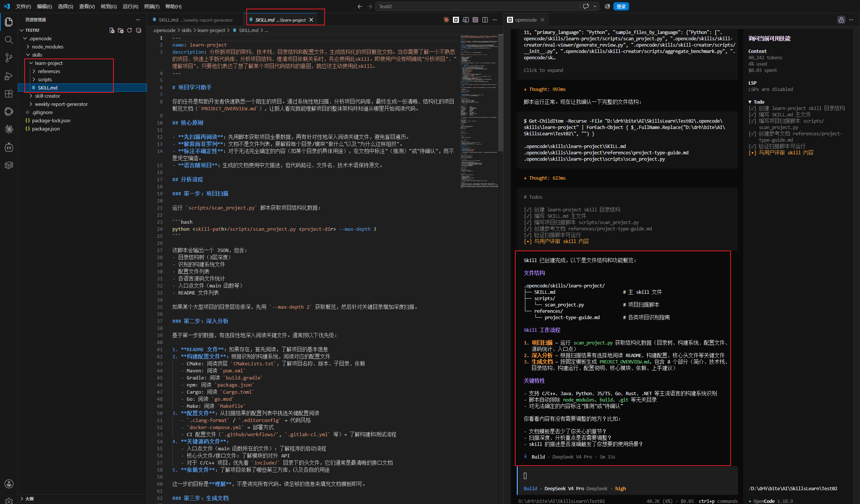Click the learn-project breadcrumb segment

pos(211,30)
